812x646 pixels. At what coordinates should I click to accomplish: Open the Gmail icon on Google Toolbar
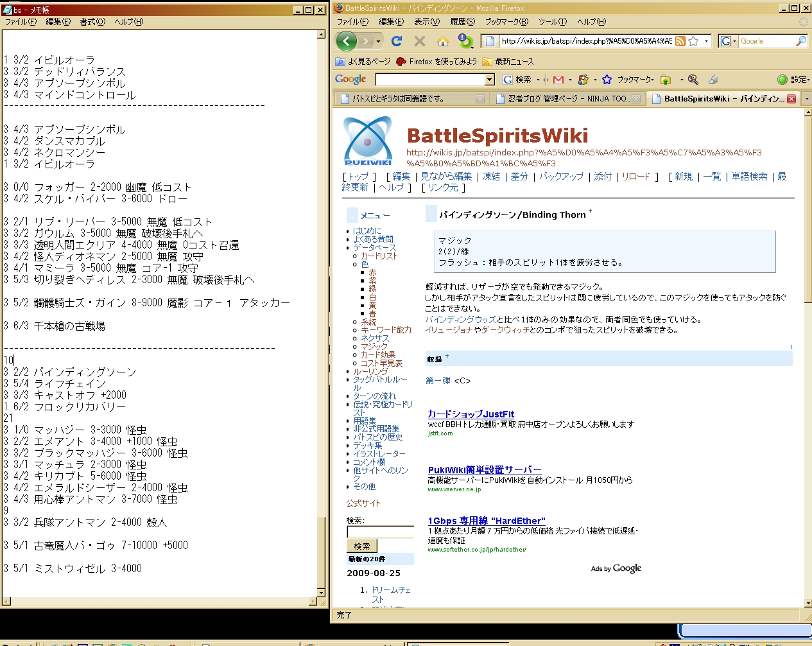(558, 80)
